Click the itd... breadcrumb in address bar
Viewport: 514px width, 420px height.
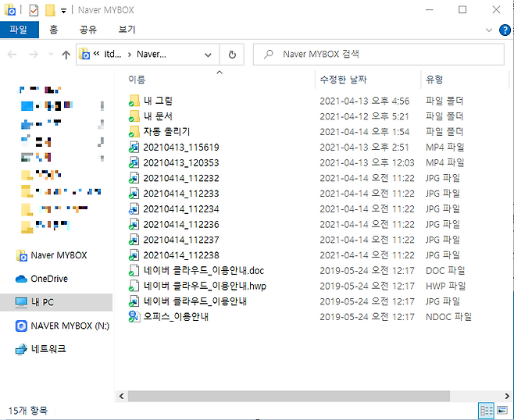tap(112, 54)
